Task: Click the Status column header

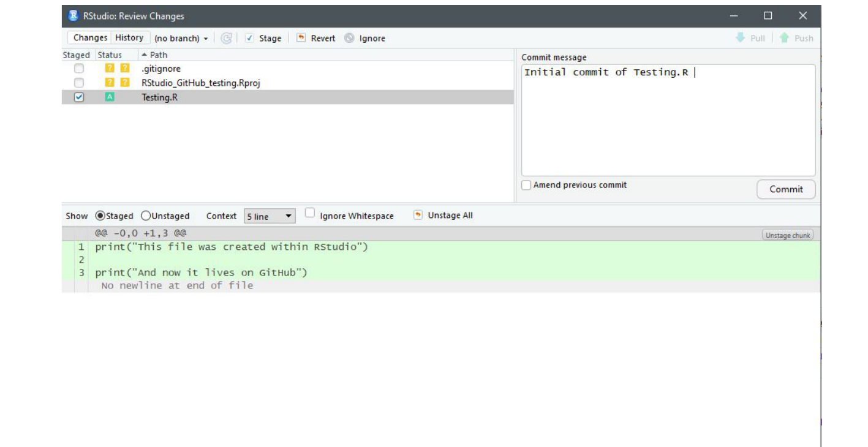Action: (110, 54)
